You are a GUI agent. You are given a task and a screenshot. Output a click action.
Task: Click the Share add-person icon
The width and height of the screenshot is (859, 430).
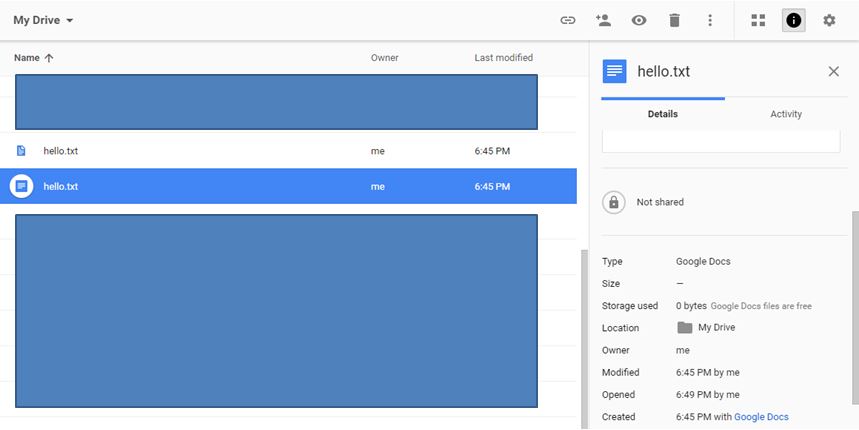[603, 20]
